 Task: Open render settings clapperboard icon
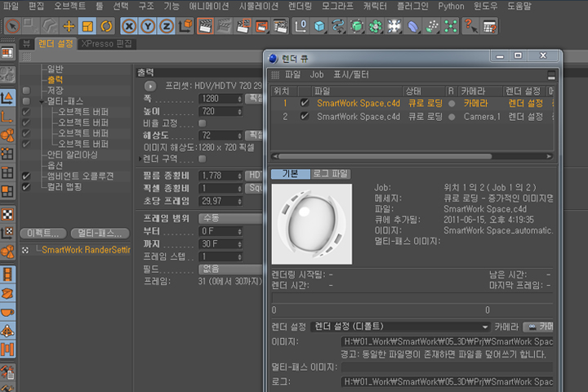tap(280, 26)
